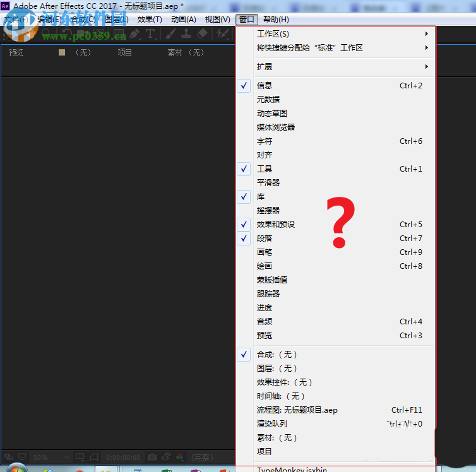The image size is (476, 472).
Task: Select the Clone Stamp tool
Action: pyautogui.click(x=186, y=33)
